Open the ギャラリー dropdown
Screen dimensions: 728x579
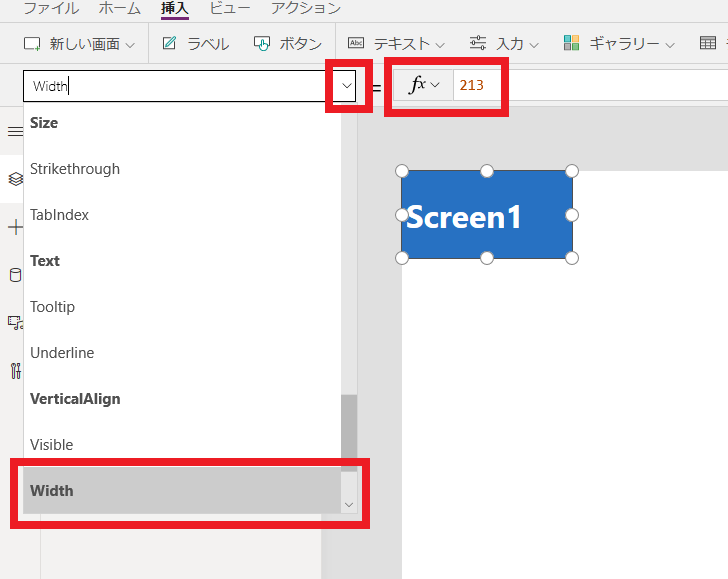pos(619,44)
